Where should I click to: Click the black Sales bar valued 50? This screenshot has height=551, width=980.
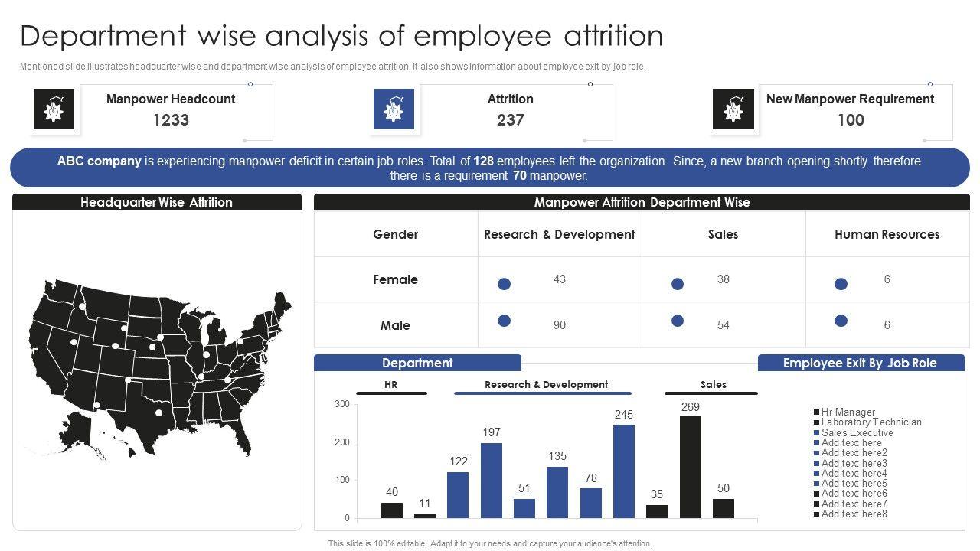coord(724,509)
